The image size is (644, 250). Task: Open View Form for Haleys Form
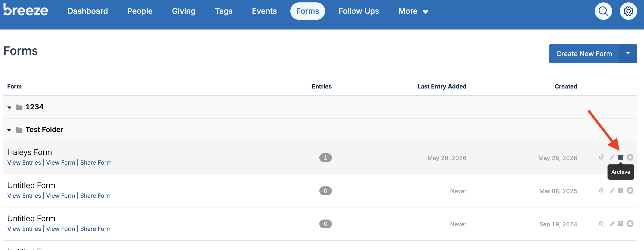pos(60,163)
